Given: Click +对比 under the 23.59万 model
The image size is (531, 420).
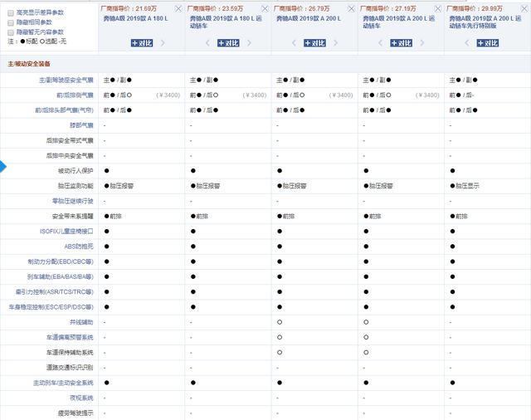Looking at the screenshot, I should click(228, 43).
